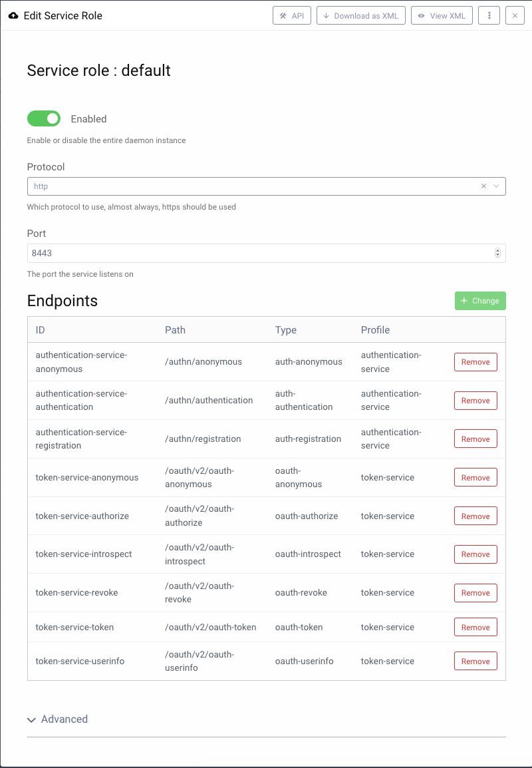Click the down arrow on the Port stepper
The image size is (532, 768).
point(497,256)
